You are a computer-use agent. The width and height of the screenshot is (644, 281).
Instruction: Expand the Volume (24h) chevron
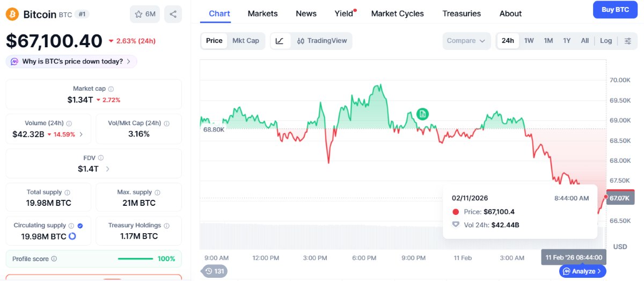(x=81, y=134)
